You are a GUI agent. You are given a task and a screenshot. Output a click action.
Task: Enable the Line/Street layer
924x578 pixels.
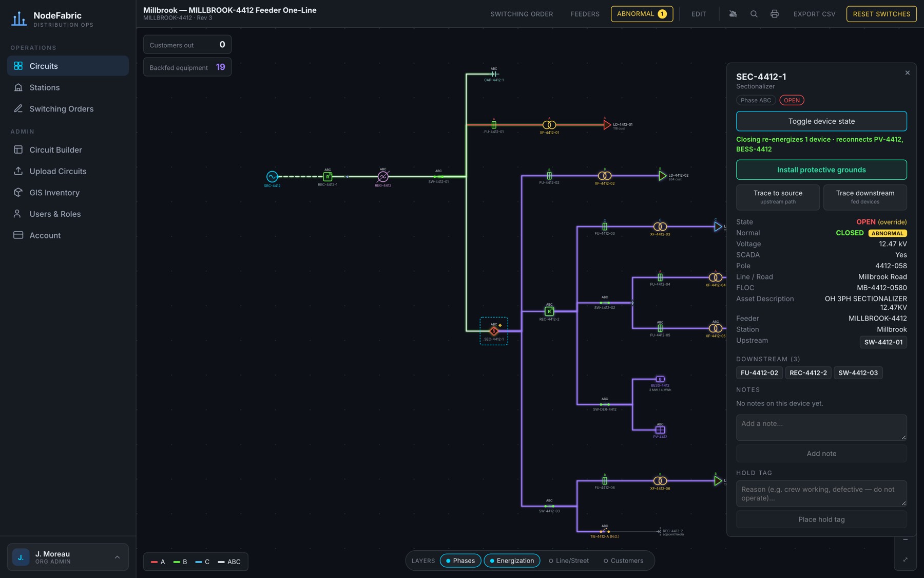pos(569,561)
